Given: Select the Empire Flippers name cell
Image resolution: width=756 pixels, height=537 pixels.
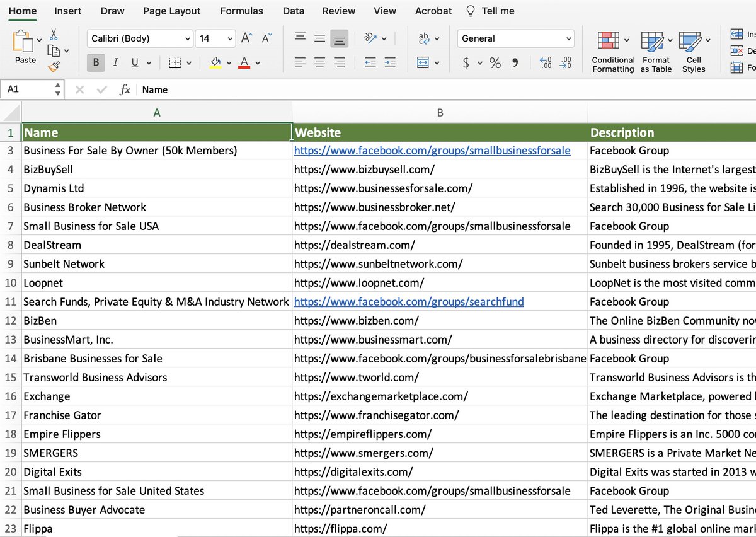Looking at the screenshot, I should (x=157, y=434).
